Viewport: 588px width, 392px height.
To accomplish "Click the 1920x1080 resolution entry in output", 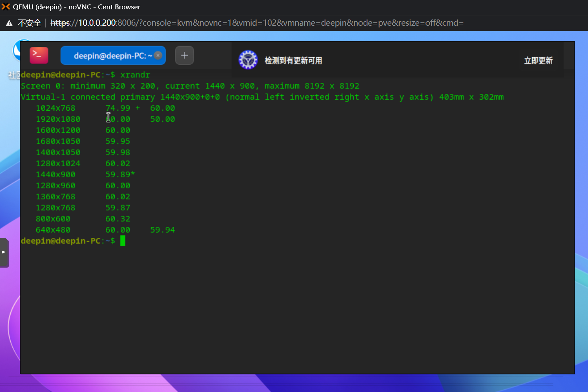I will [x=58, y=119].
